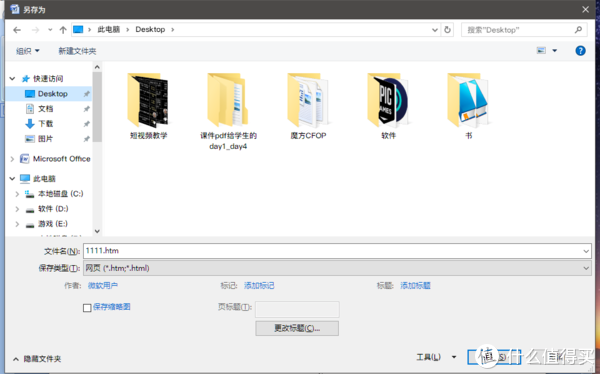Open the blue help icon
600x374 pixels.
click(x=580, y=51)
